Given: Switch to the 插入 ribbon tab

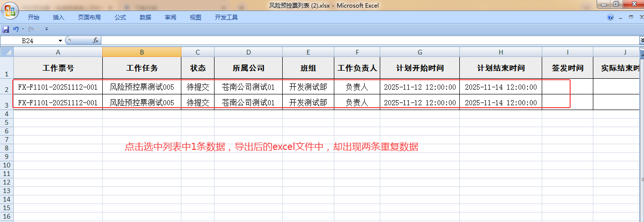Looking at the screenshot, I should click(x=59, y=18).
